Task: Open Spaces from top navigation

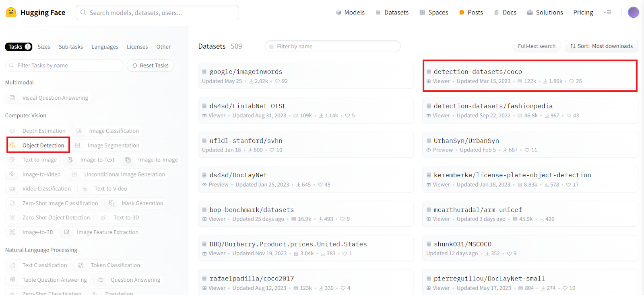Action: [434, 12]
